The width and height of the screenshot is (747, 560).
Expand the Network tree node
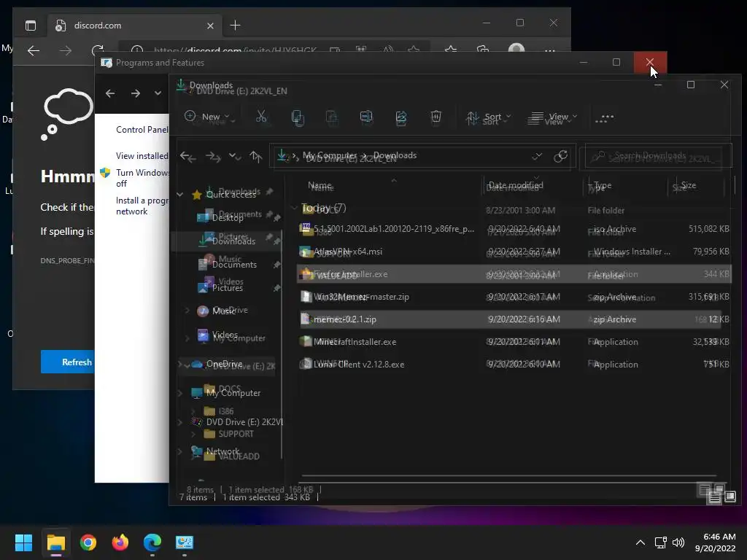(180, 451)
